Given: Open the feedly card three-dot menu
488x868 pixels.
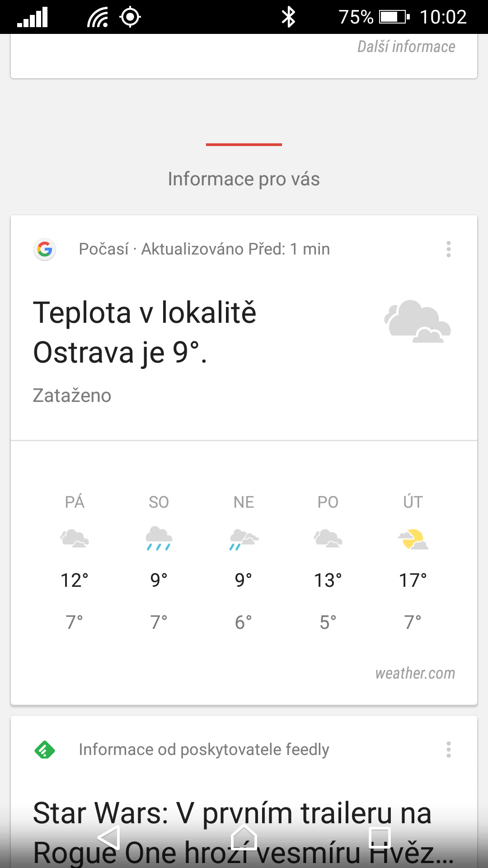Looking at the screenshot, I should 448,750.
